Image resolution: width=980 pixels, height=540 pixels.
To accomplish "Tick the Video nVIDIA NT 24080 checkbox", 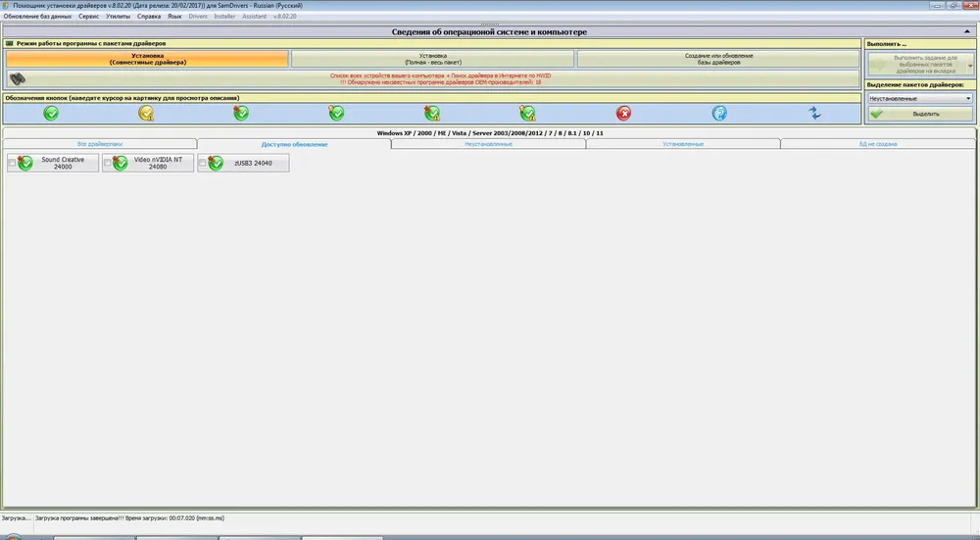I will 108,163.
